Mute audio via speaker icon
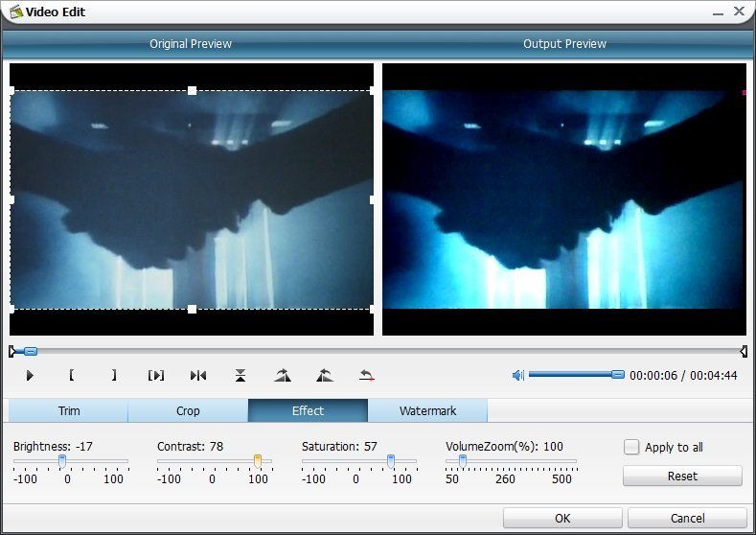 [x=517, y=375]
